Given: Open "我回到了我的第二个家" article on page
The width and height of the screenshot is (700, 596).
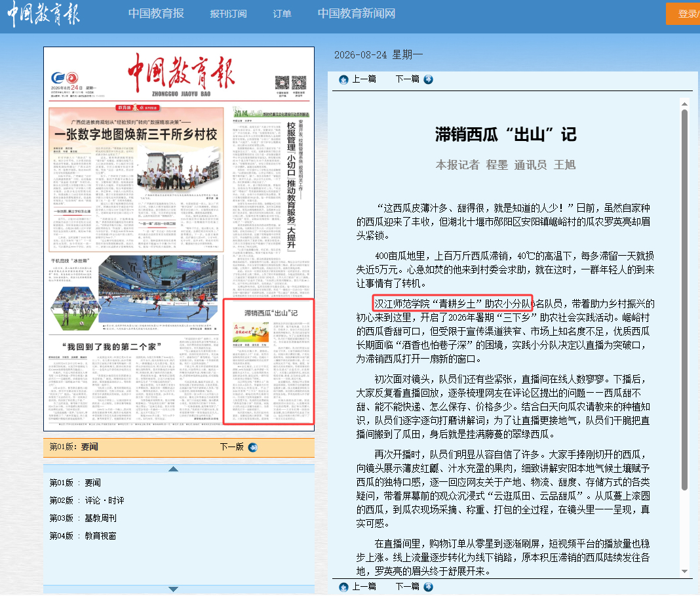Looking at the screenshot, I should tap(111, 347).
